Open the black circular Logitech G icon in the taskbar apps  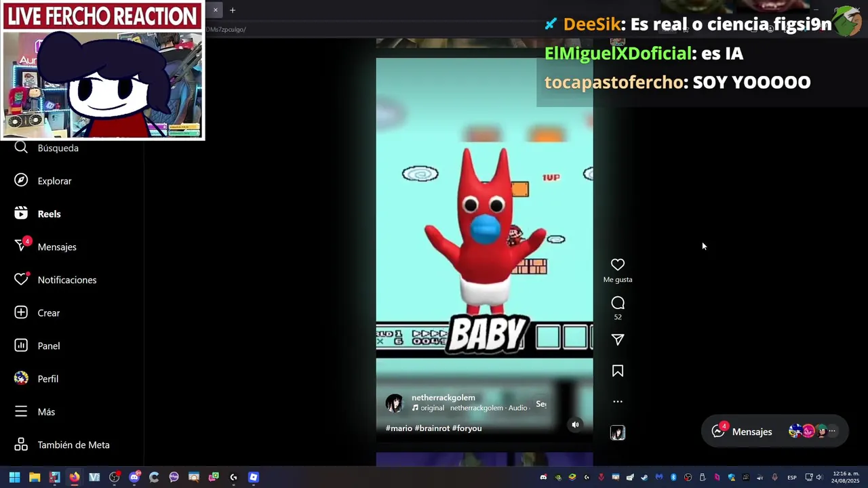[234, 477]
